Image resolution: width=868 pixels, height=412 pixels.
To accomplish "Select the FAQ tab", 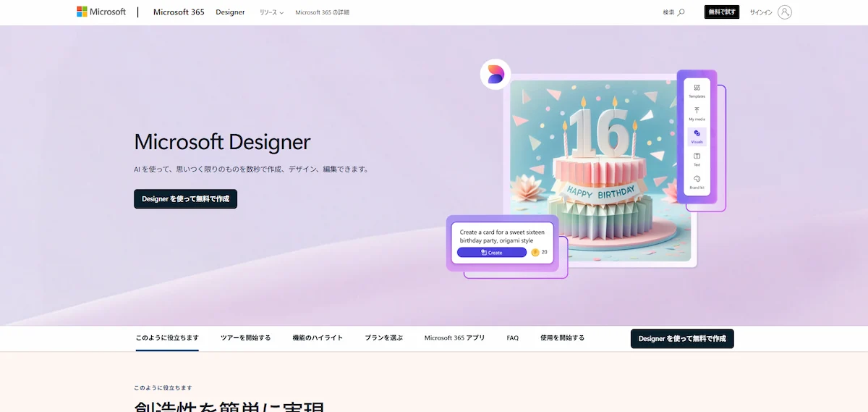I will click(513, 338).
